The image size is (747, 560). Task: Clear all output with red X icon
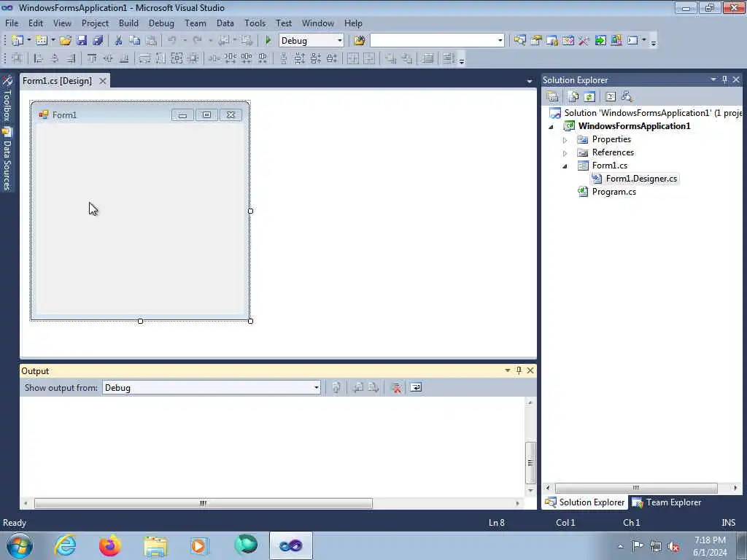[396, 388]
